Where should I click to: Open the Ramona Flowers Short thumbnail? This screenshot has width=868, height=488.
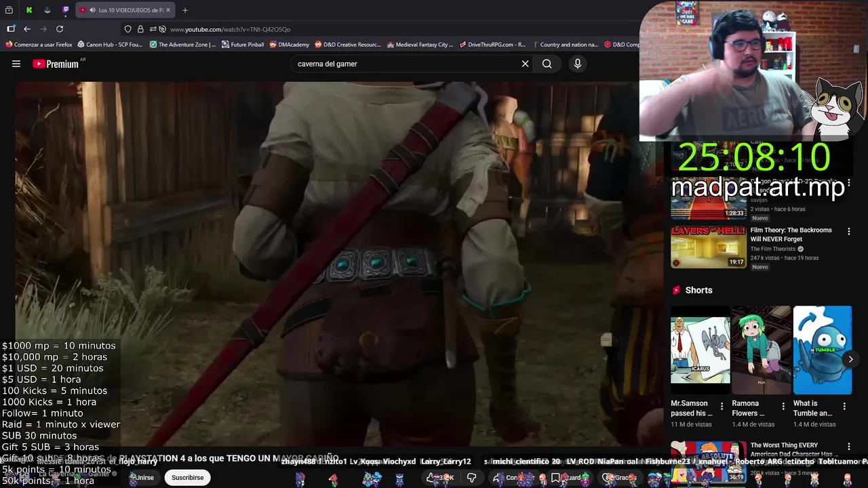[762, 350]
